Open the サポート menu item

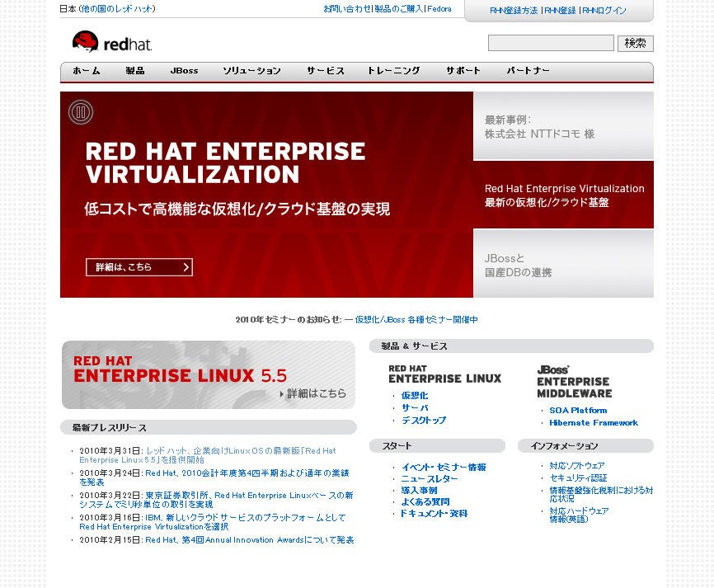pyautogui.click(x=463, y=71)
